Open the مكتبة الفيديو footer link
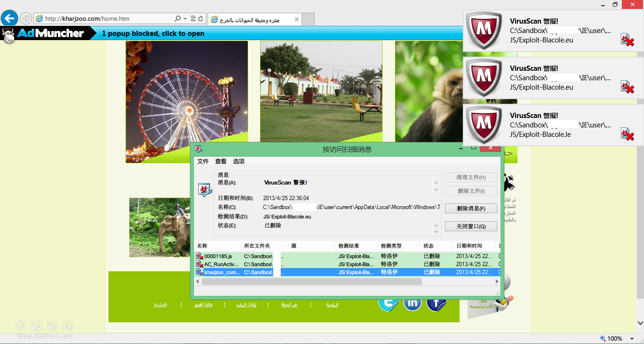Screen dimensions: 644x344 (x=203, y=305)
